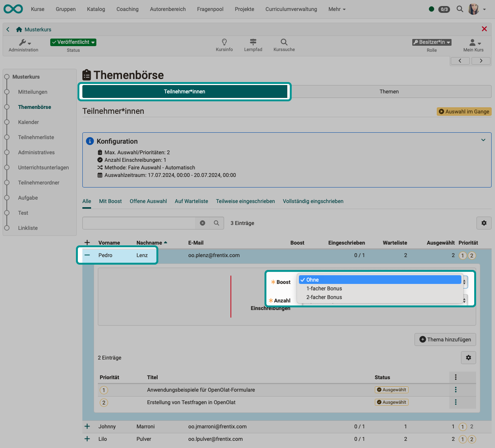Open course Administration tools
The height and width of the screenshot is (448, 495).
(x=23, y=45)
